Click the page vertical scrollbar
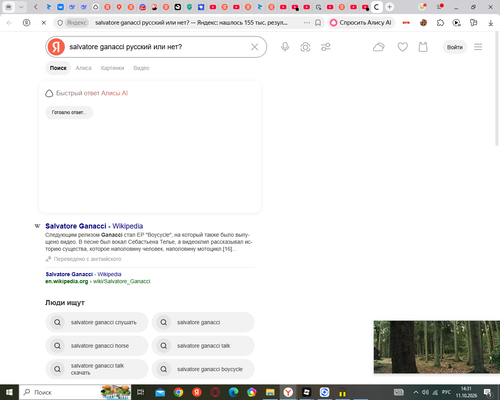 (x=497, y=88)
